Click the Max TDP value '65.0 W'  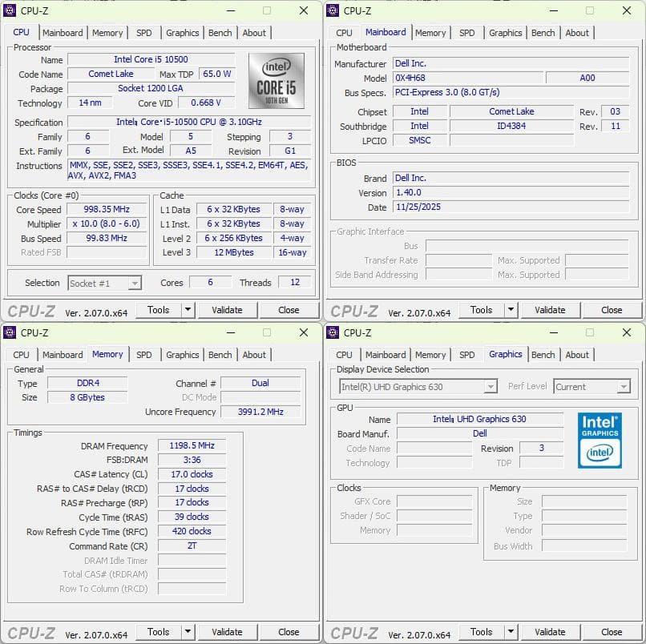click(217, 74)
